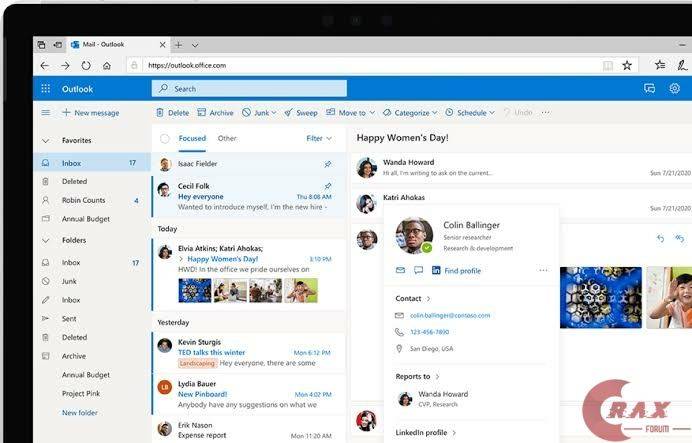Screen dimensions: 692x443
Task: Reply all double-arrow icon
Action: [x=679, y=239]
